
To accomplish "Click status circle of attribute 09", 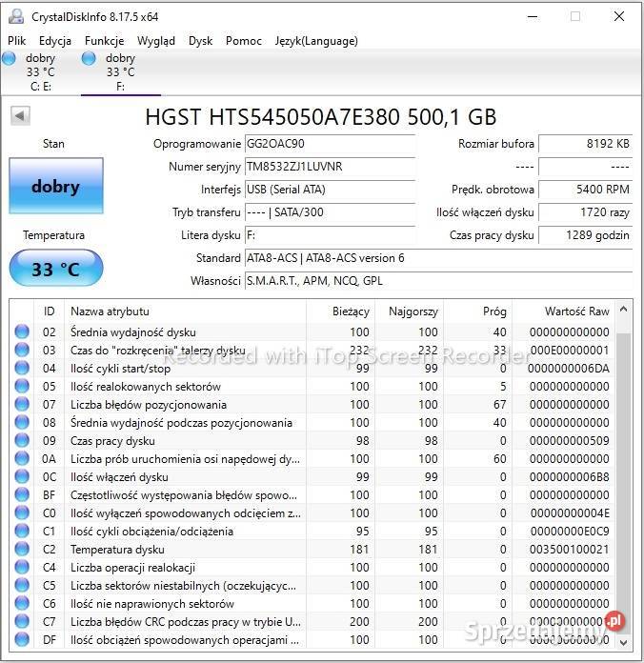I will tap(22, 441).
